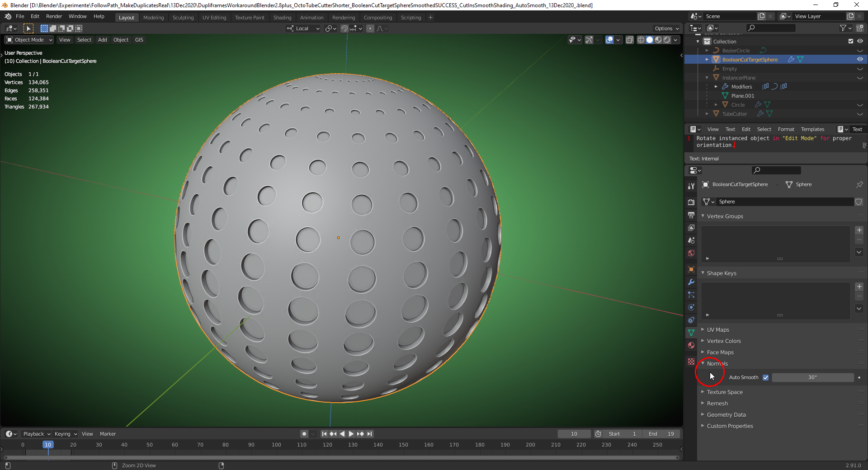The image size is (868, 470).
Task: Select the Tweak select tool icon
Action: [28, 28]
